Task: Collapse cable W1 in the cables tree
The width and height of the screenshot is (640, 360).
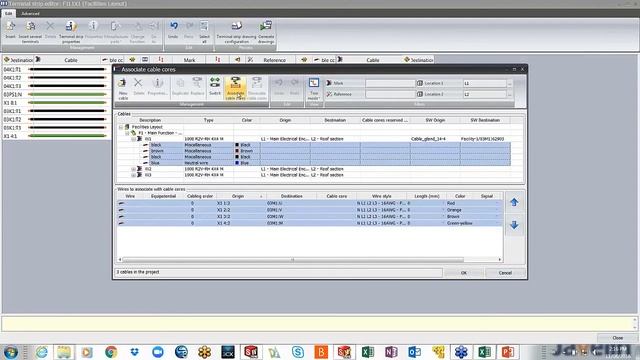Action: [x=133, y=139]
